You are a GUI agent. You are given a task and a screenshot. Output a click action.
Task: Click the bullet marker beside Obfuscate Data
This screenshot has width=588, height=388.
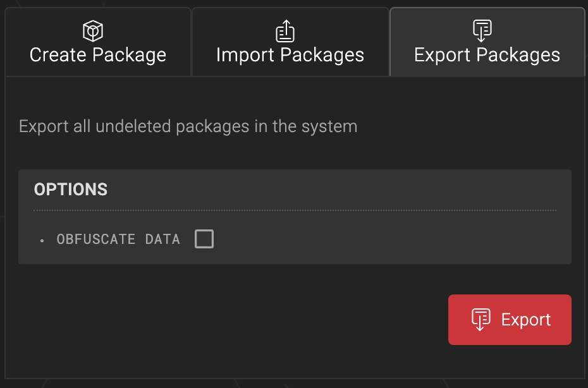tap(42, 240)
